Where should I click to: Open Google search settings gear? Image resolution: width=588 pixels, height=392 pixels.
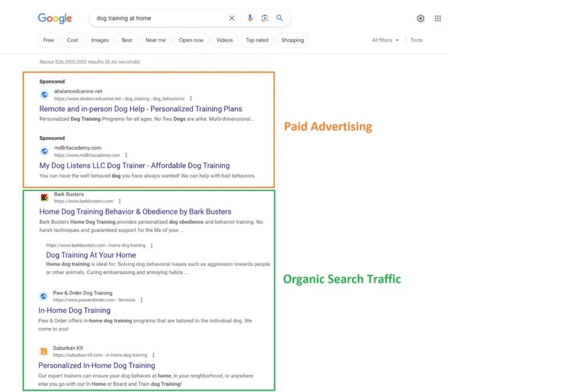420,18
